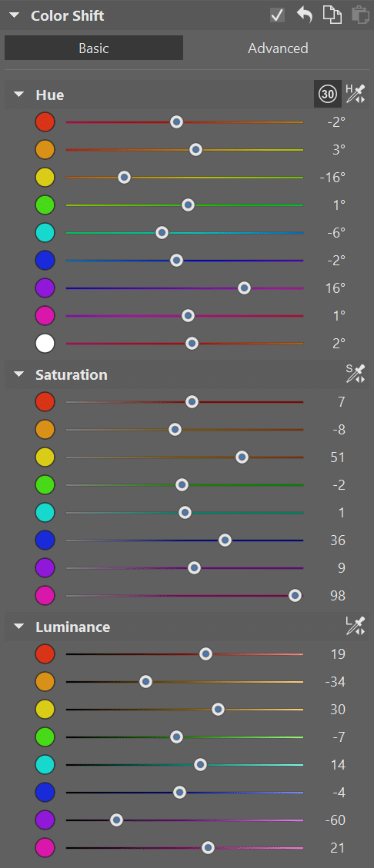The height and width of the screenshot is (868, 374).
Task: Click the Luminance eyedropper picker icon
Action: [356, 626]
